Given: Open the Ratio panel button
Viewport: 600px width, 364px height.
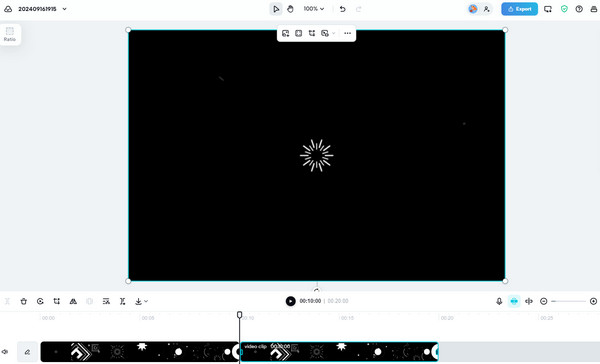Looking at the screenshot, I should tap(10, 34).
